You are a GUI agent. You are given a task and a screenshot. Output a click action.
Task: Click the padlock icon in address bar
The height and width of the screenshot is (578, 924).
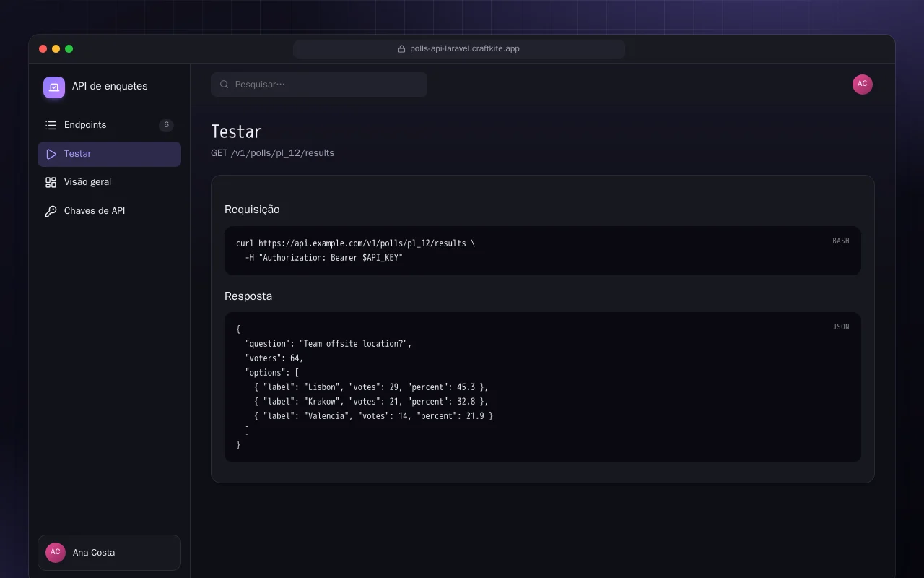402,49
